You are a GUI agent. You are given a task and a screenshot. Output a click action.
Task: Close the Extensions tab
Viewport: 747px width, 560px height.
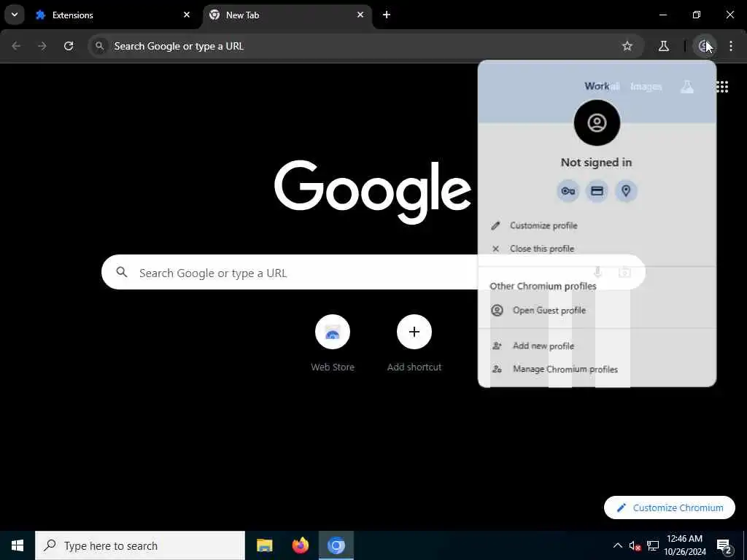point(187,15)
